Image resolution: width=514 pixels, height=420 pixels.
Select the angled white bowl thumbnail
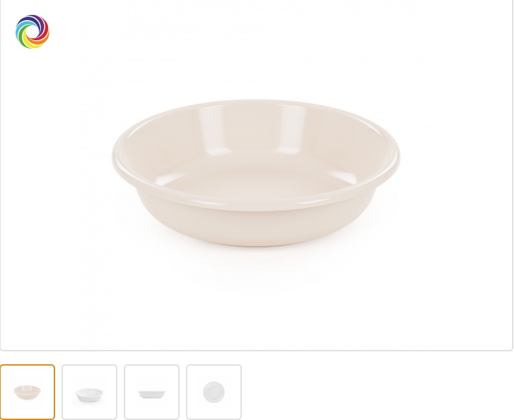point(89,392)
